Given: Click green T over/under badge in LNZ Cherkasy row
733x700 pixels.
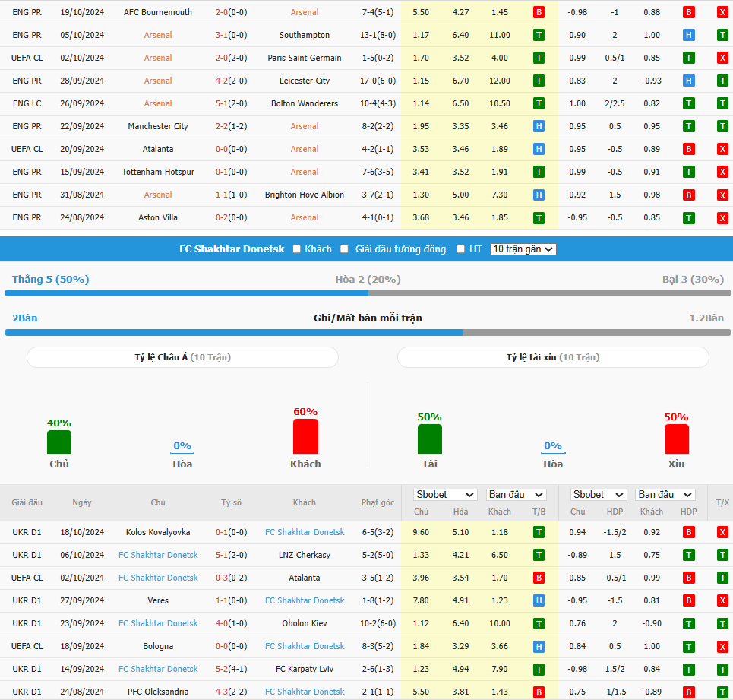Looking at the screenshot, I should [722, 555].
